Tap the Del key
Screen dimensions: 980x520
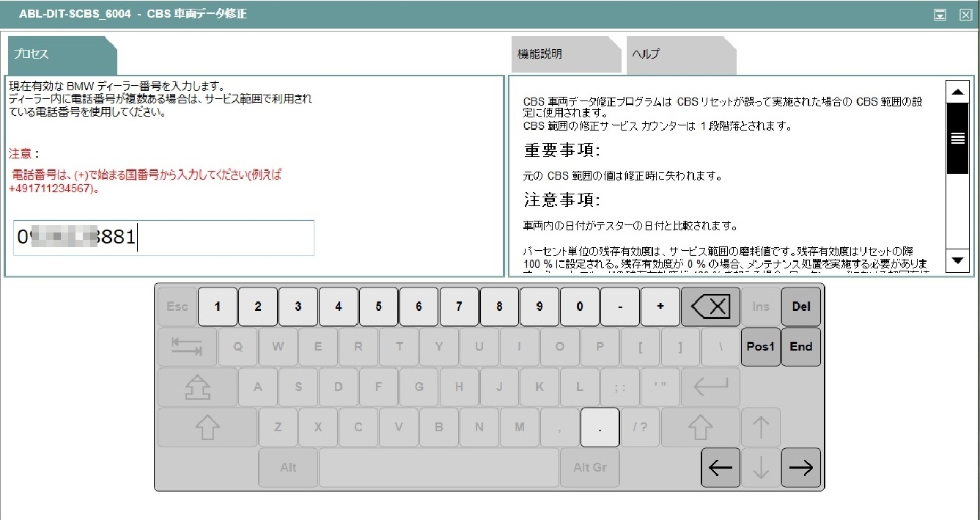[801, 307]
